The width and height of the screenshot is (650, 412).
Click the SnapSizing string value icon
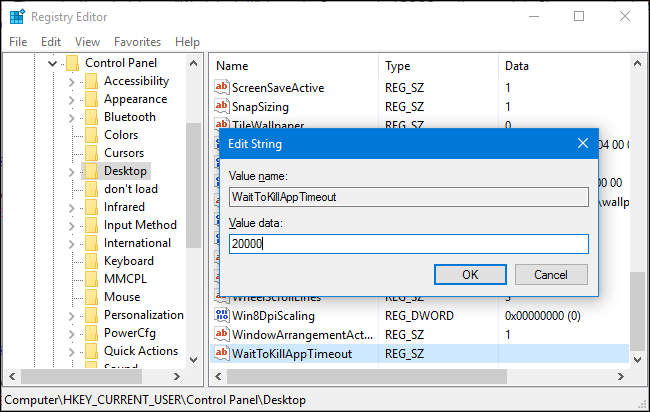click(222, 107)
